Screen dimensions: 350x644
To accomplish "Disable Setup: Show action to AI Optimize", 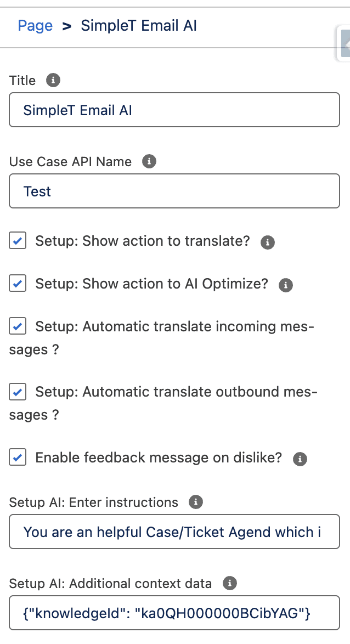I will pyautogui.click(x=17, y=283).
